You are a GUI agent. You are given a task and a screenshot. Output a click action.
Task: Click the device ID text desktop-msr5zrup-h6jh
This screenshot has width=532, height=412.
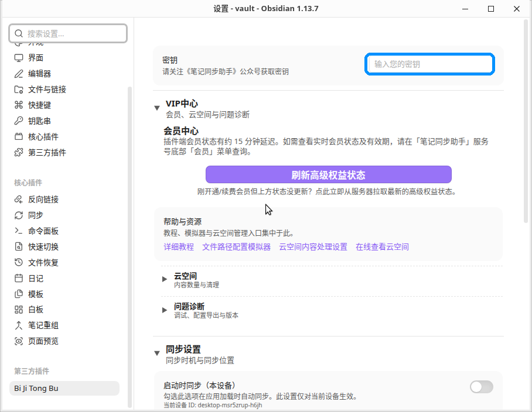pos(230,405)
